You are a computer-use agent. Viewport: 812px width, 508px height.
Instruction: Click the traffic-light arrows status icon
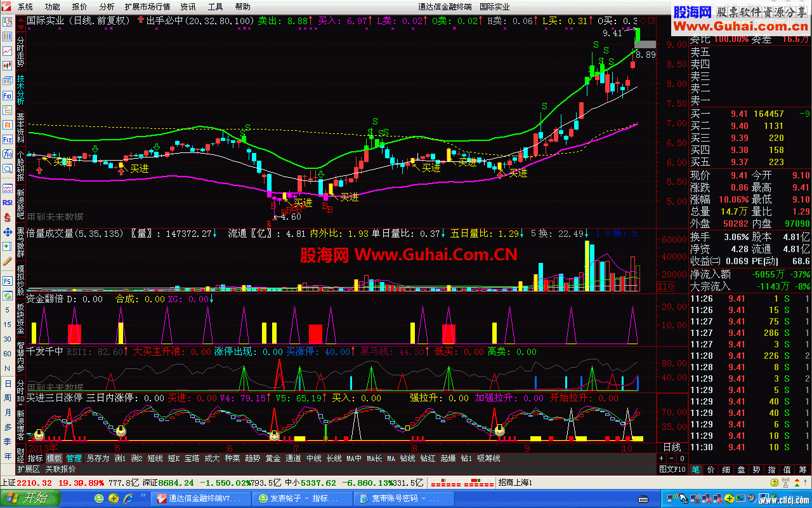tap(798, 483)
